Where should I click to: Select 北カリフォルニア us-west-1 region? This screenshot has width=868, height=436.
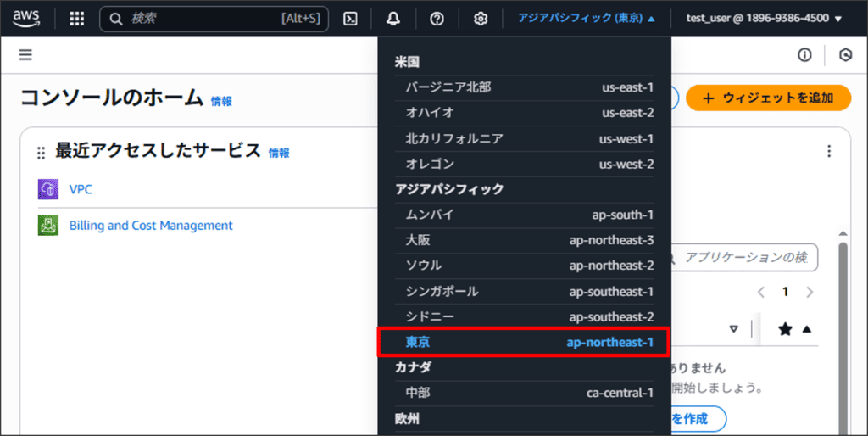[524, 138]
